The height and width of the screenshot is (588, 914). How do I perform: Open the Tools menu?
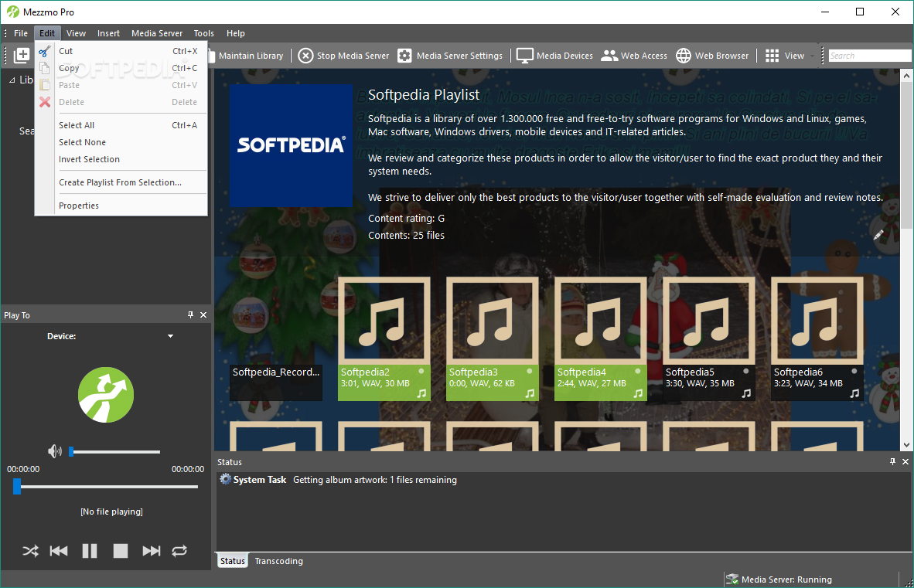[x=204, y=33]
